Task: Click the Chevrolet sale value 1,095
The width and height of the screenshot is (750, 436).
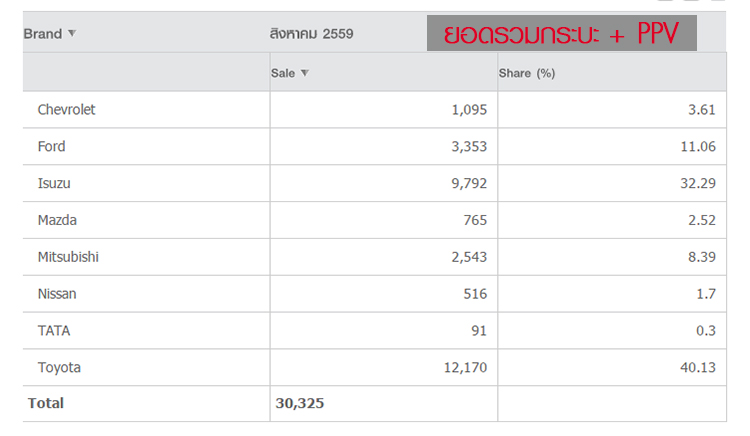Action: 469,110
